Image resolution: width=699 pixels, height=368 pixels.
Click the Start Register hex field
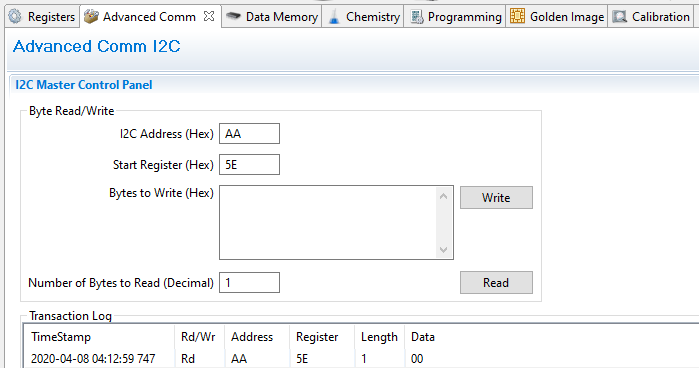pyautogui.click(x=249, y=165)
